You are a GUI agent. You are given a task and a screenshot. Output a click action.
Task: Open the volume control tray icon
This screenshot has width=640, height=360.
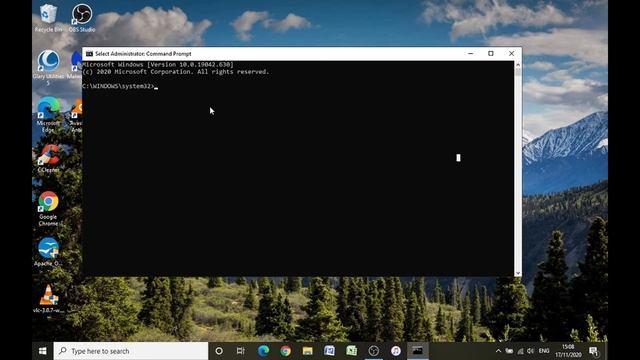pos(531,351)
